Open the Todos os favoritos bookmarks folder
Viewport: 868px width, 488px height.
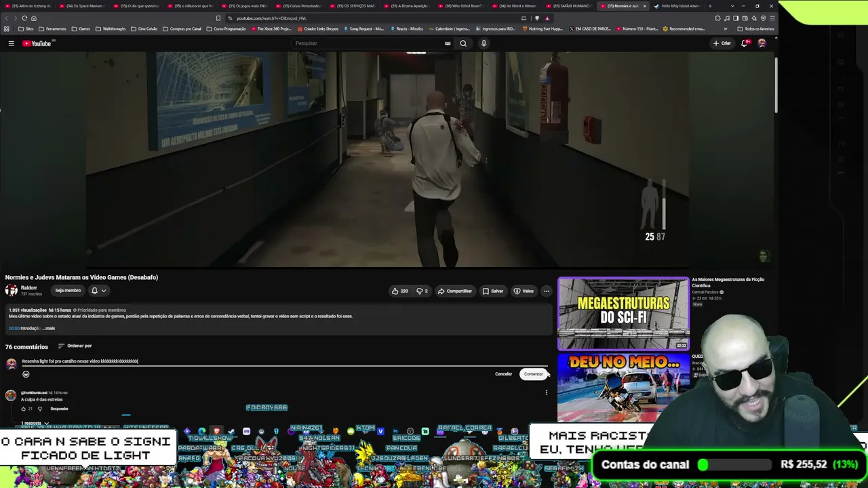click(756, 29)
